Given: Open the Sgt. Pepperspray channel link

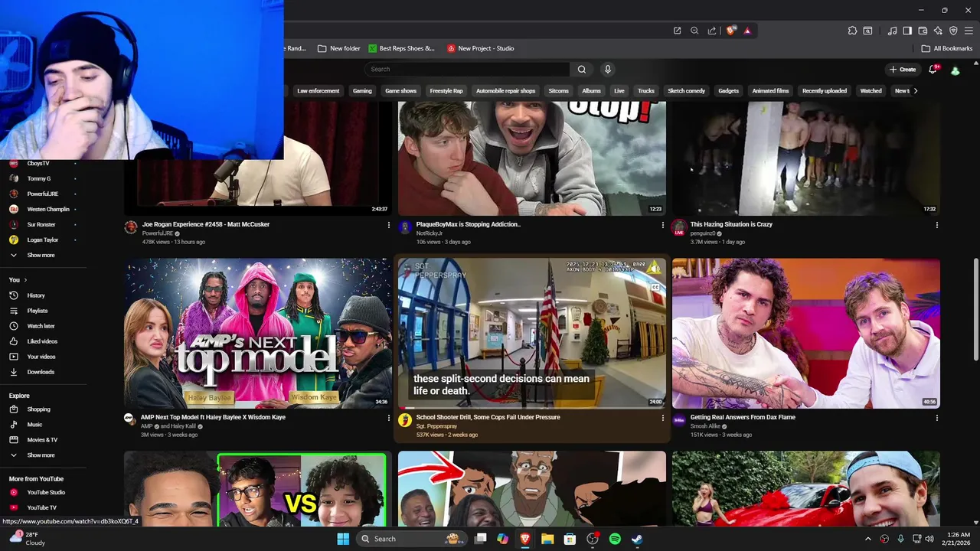Looking at the screenshot, I should click(x=436, y=426).
